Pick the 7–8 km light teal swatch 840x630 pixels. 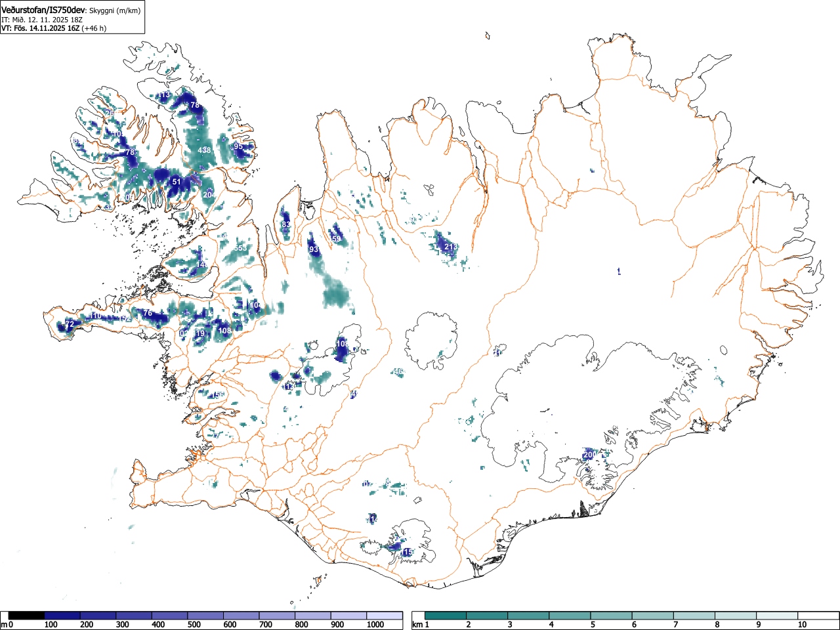click(694, 616)
